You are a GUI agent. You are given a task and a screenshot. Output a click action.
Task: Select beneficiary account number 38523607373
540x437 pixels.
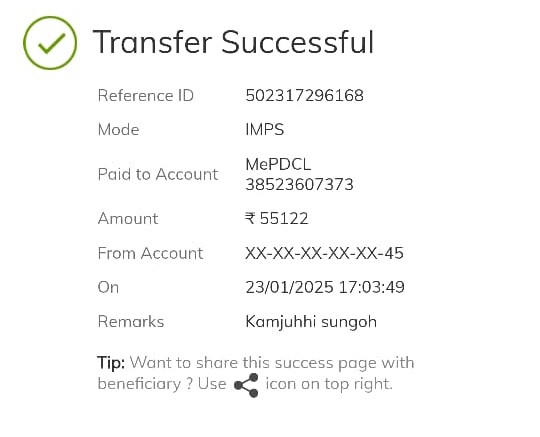299,184
